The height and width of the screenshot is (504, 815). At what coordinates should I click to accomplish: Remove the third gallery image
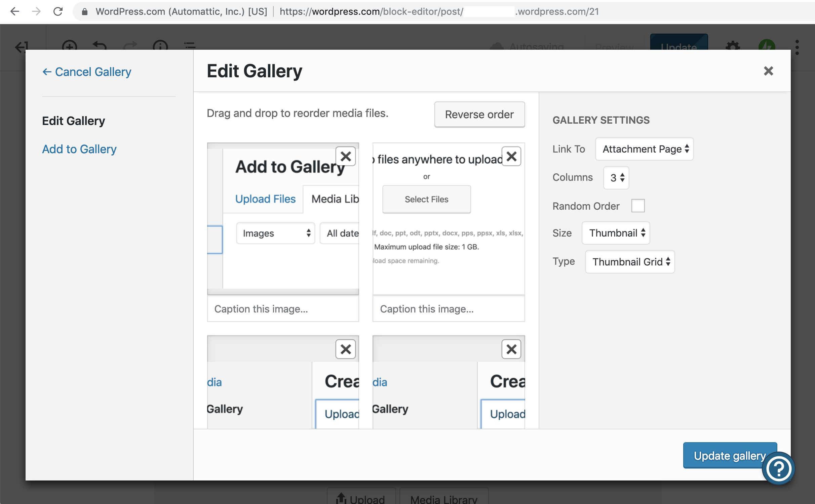[345, 349]
